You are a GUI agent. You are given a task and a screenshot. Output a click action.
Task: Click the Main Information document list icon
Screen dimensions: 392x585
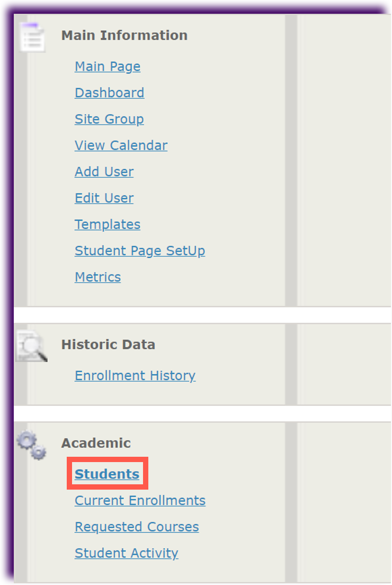[32, 37]
